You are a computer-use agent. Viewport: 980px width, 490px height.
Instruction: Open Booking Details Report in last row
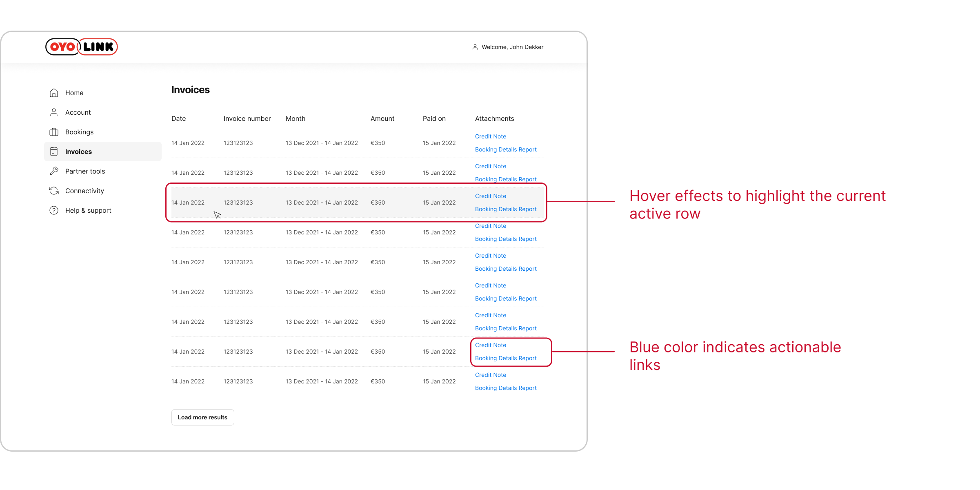[505, 388]
